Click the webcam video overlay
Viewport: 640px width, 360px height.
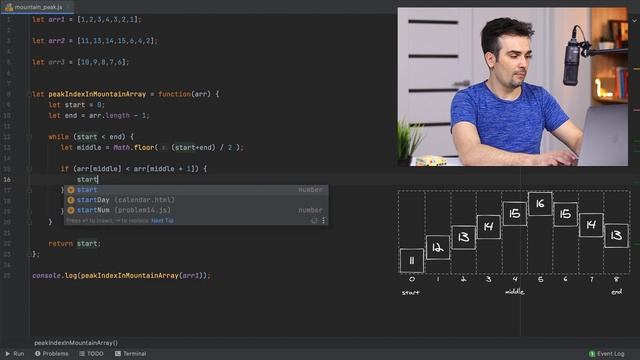click(513, 87)
